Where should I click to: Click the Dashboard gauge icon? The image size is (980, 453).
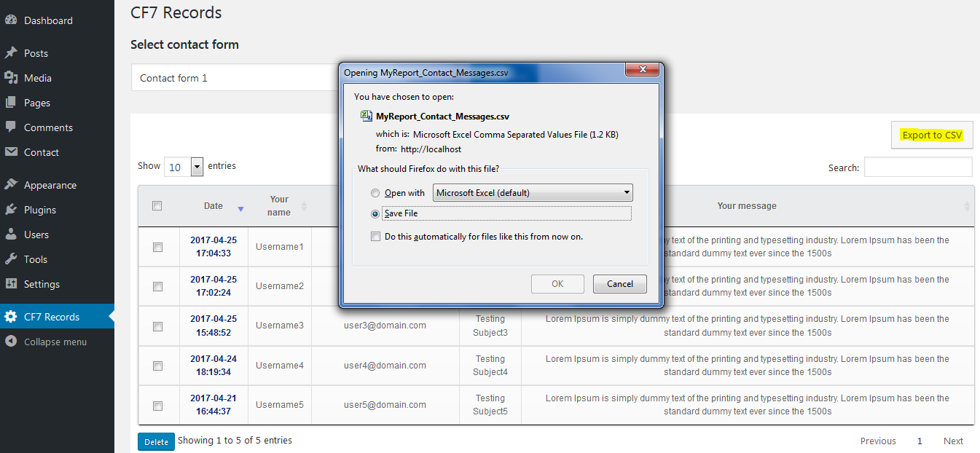coord(11,20)
